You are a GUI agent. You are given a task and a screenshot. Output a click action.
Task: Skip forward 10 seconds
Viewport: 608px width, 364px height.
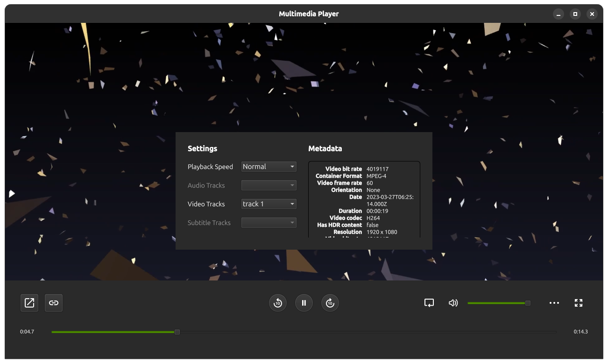tap(330, 303)
